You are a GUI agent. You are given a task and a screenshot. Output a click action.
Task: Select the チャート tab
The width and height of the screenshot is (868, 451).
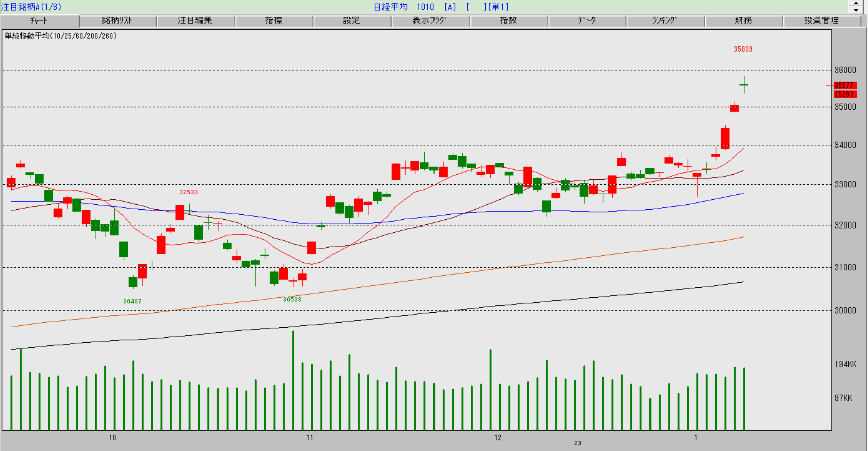(39, 21)
